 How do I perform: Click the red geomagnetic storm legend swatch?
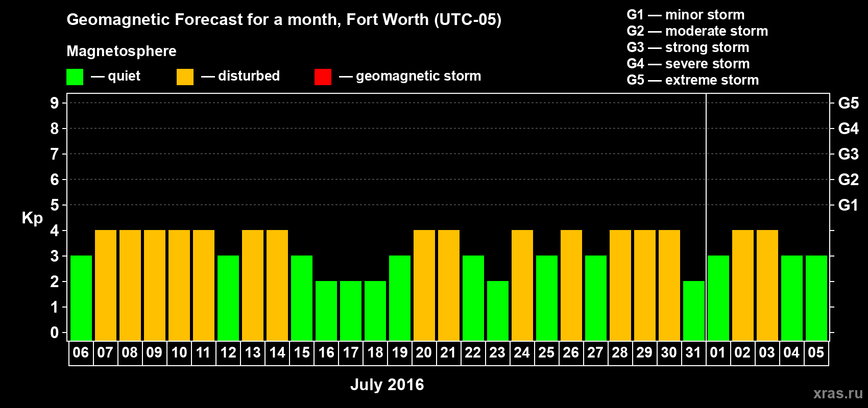click(x=323, y=77)
